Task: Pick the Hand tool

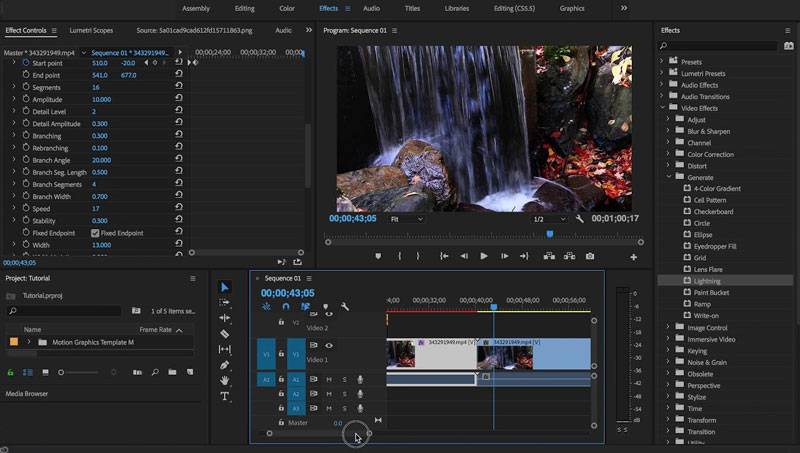Action: (x=225, y=380)
